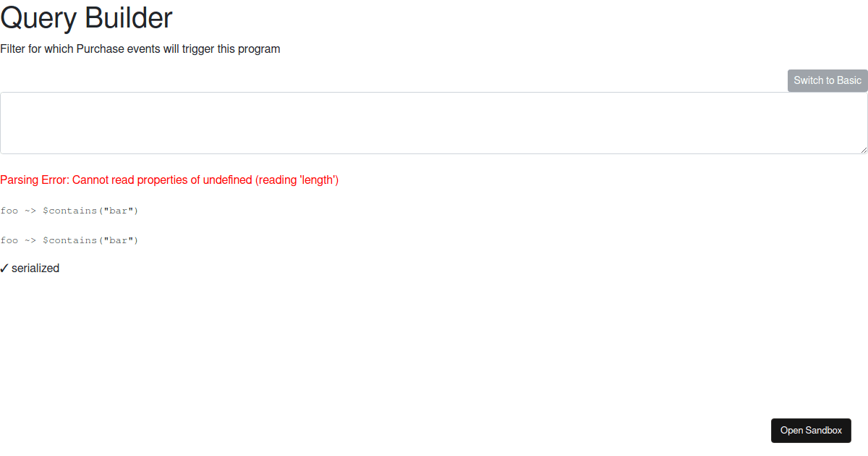Click "bar" in the first code line
Viewport: 868px width, 456px height.
pos(118,211)
